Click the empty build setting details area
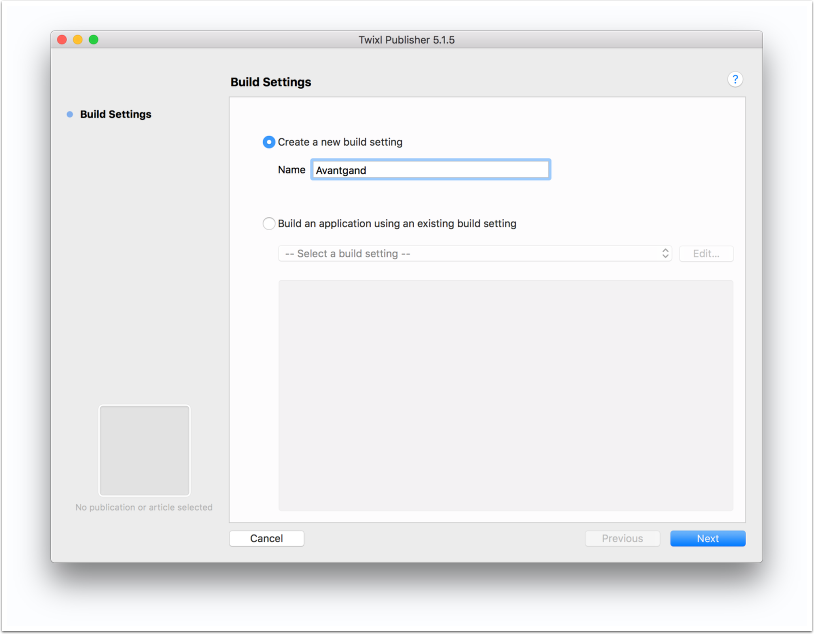 coord(506,396)
